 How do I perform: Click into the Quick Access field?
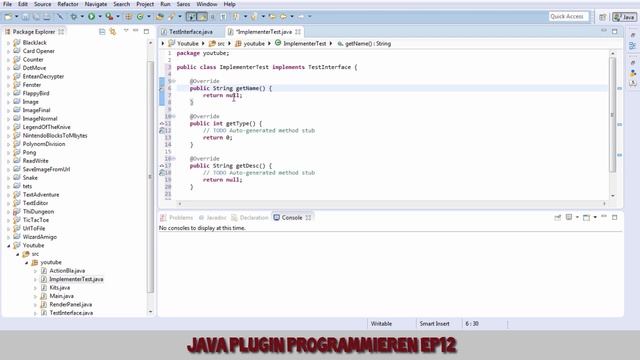click(569, 16)
